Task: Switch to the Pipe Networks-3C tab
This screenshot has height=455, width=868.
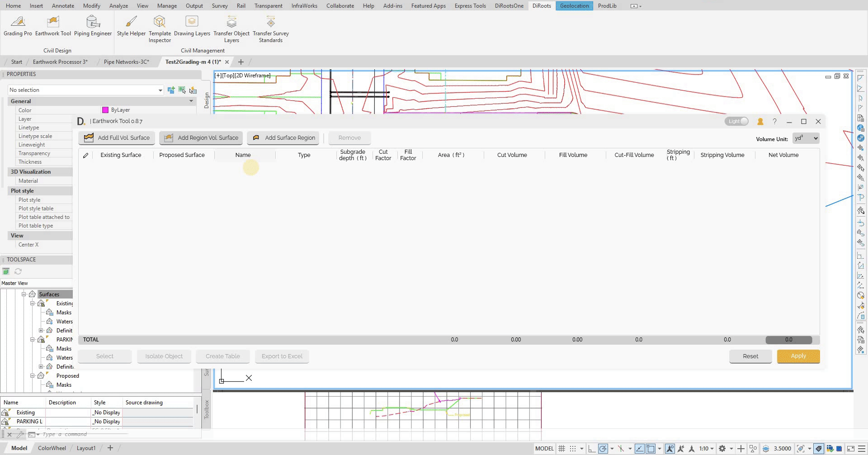Action: click(126, 62)
